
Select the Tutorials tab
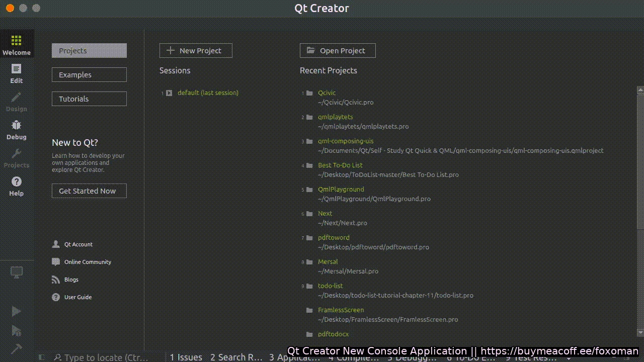point(89,99)
